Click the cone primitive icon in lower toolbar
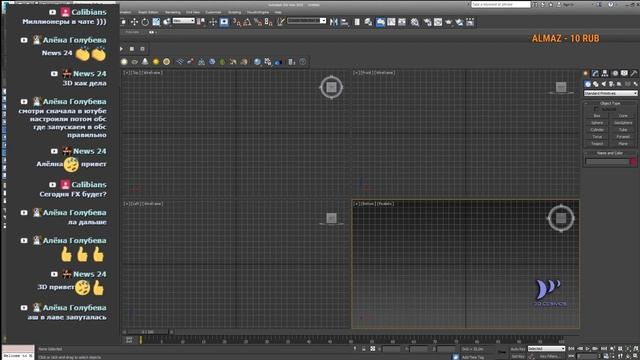The width and height of the screenshot is (640, 360). click(145, 62)
